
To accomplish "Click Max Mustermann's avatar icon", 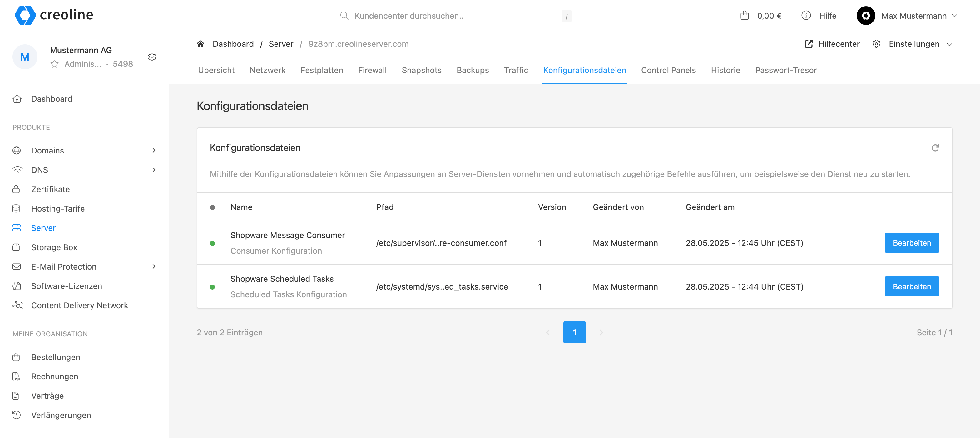I will (x=866, y=16).
